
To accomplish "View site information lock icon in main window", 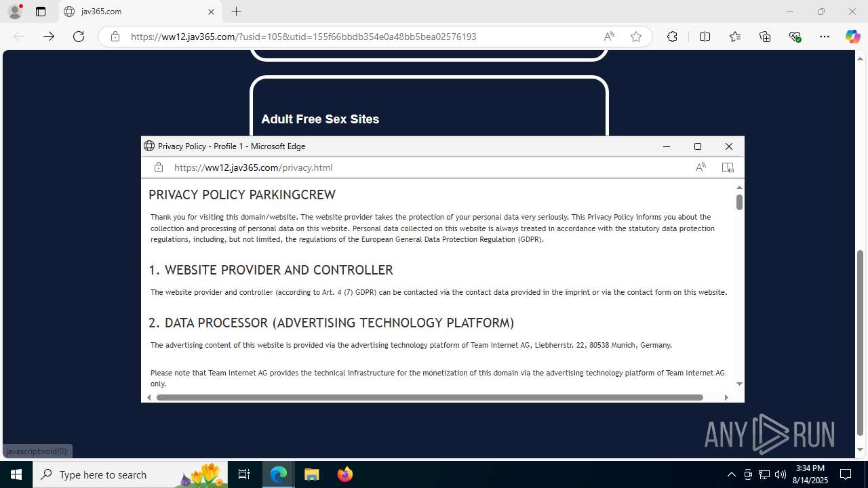I will point(115,37).
